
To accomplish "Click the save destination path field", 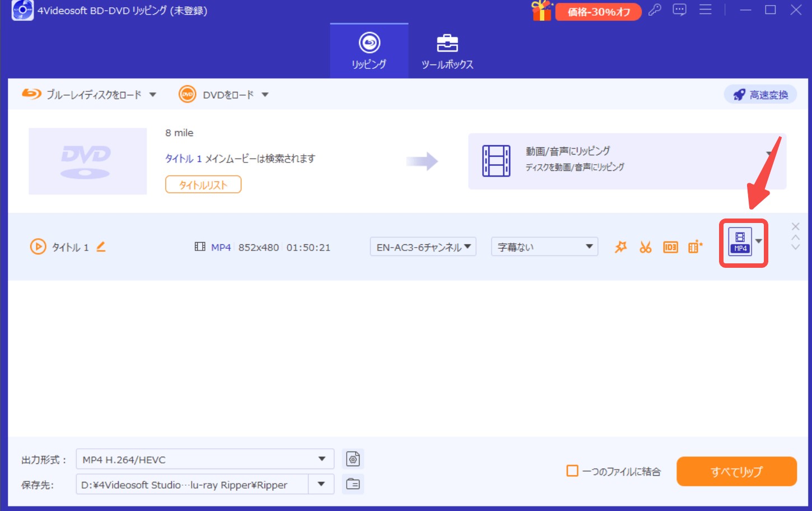I will click(192, 485).
